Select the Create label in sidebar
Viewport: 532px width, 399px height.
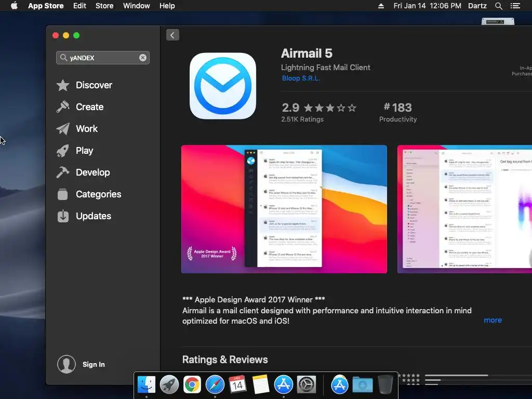pos(89,107)
